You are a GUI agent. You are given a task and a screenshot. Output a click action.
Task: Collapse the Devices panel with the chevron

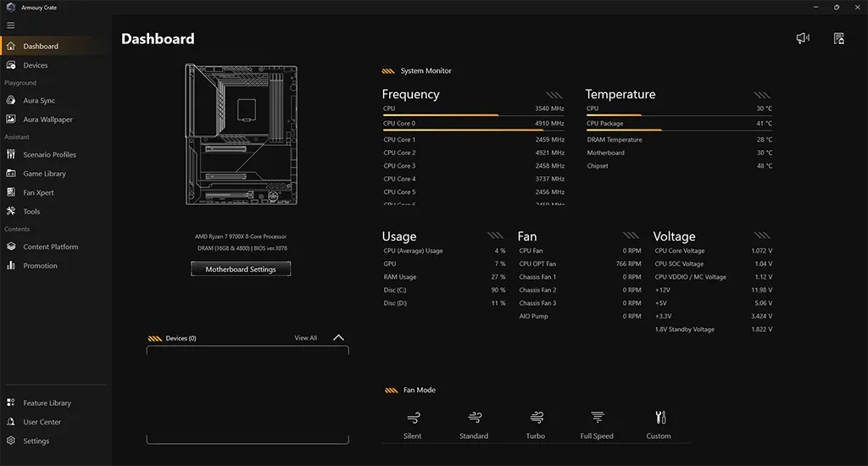pyautogui.click(x=338, y=337)
